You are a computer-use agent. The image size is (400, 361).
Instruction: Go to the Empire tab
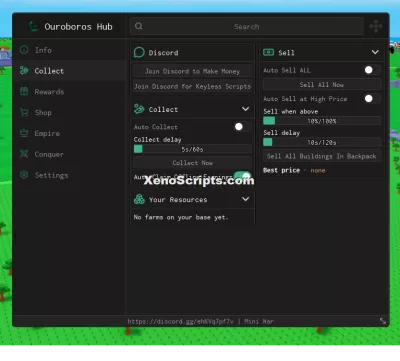point(69,133)
